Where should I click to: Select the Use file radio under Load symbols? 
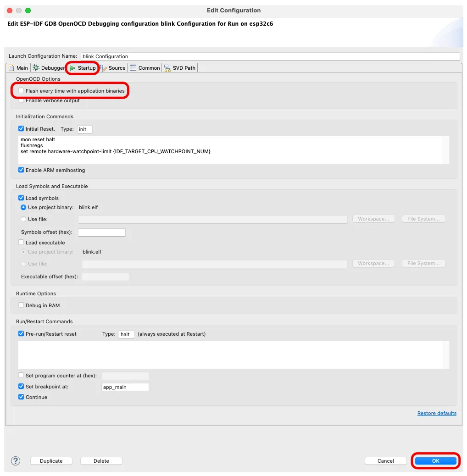pos(24,219)
